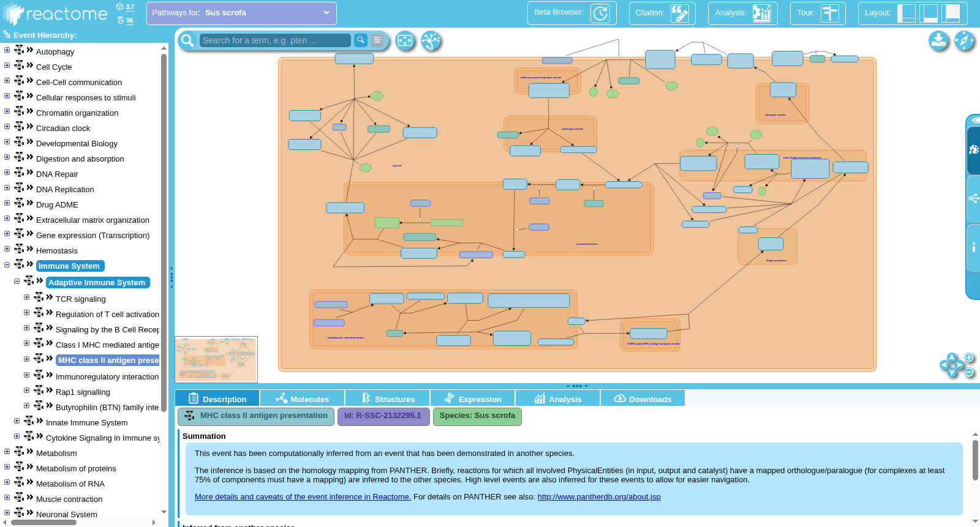Open the pantherdb.org about link
The image size is (980, 527).
599,497
